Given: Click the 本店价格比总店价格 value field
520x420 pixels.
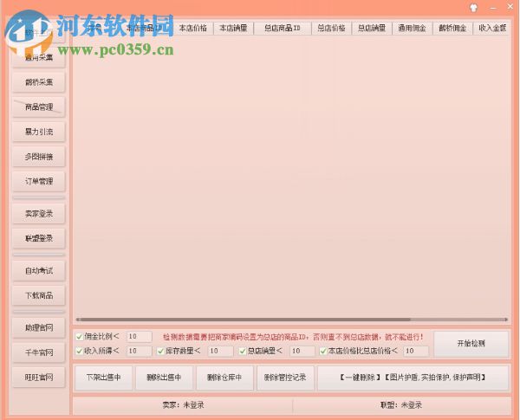Looking at the screenshot, I should coord(416,351).
